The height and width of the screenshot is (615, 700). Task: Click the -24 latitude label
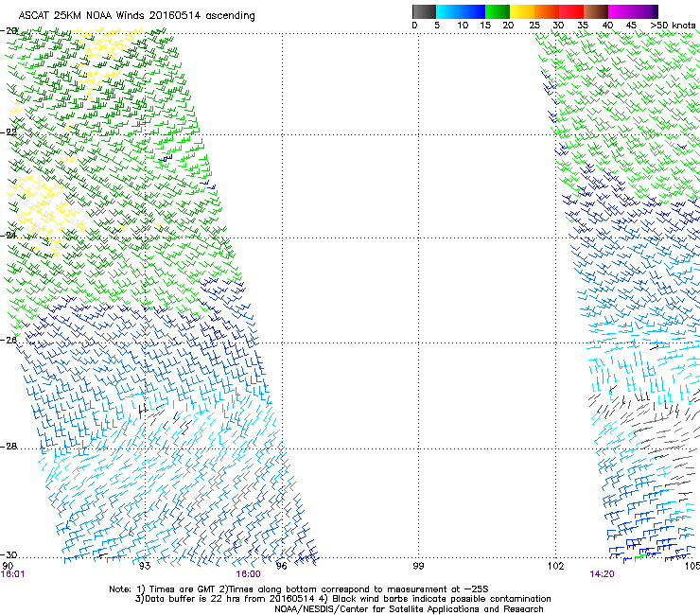tap(9, 236)
